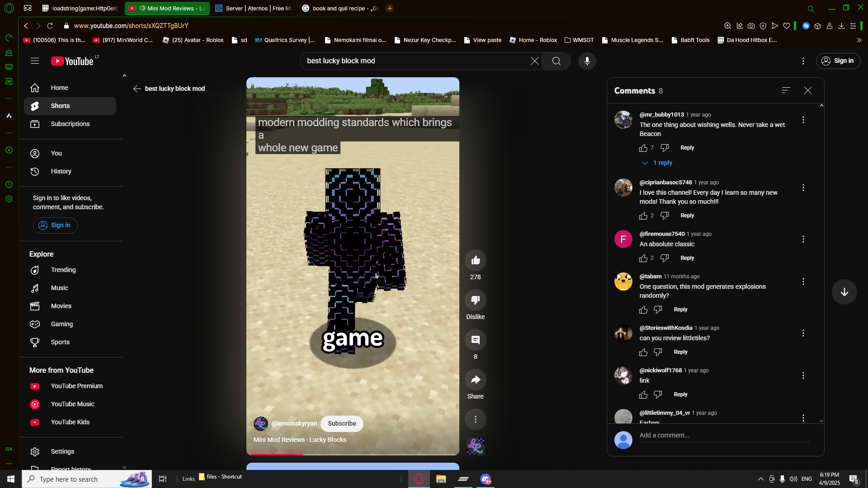This screenshot has height=488, width=868.
Task: Open options menu for @mr_bubby1013 comment
Action: pos(803,120)
